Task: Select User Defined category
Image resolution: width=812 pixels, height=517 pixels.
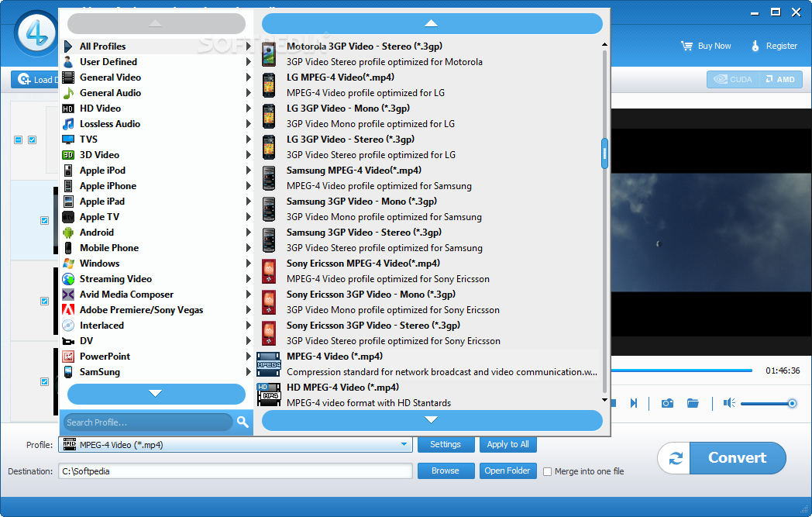Action: (x=157, y=62)
